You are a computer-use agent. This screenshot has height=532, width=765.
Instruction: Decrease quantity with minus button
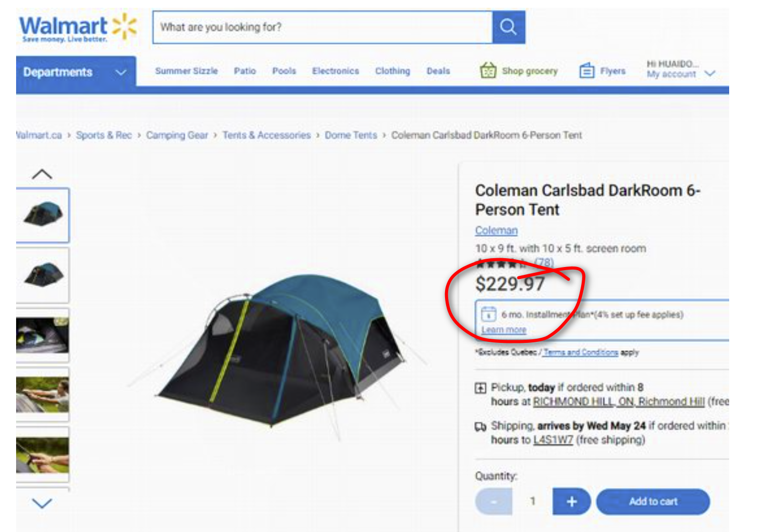pyautogui.click(x=493, y=501)
